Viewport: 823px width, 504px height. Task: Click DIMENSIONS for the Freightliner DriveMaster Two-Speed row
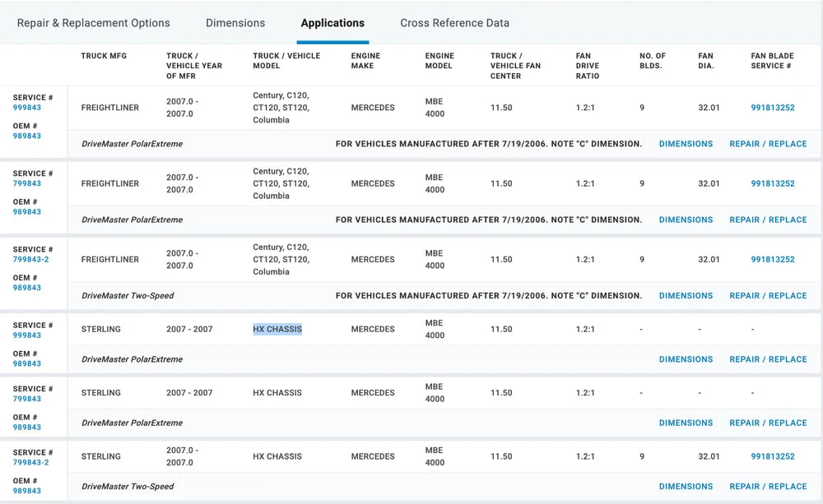pyautogui.click(x=686, y=296)
